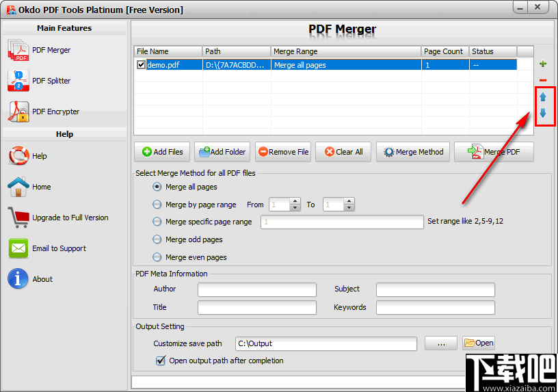Click the Remove File button

tap(283, 152)
